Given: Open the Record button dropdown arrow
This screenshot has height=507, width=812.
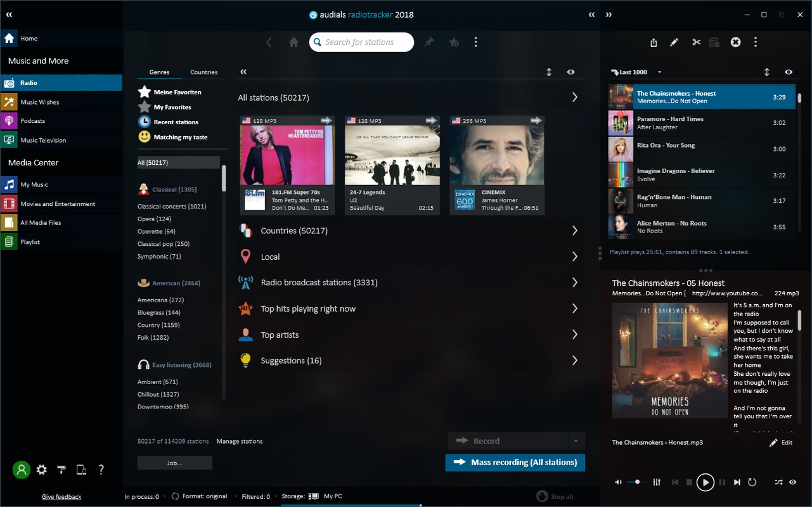Looking at the screenshot, I should pyautogui.click(x=576, y=441).
